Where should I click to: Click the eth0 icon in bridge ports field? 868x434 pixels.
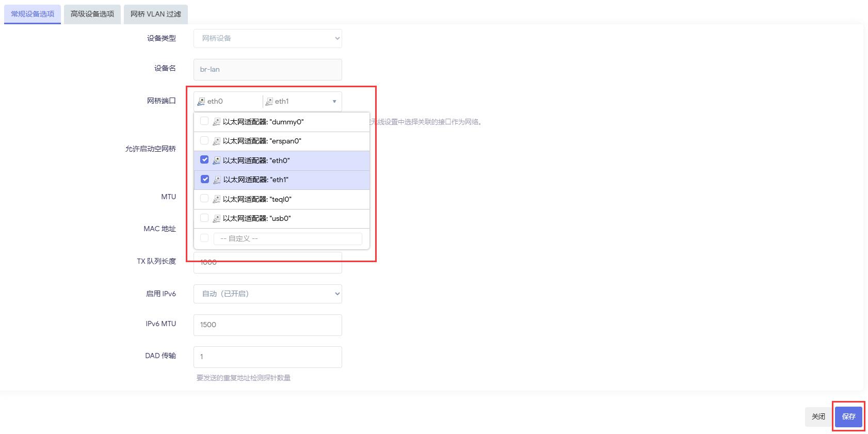(x=201, y=102)
